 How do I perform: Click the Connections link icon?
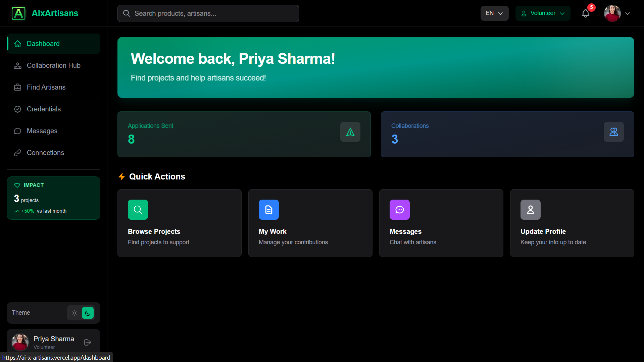(18, 153)
